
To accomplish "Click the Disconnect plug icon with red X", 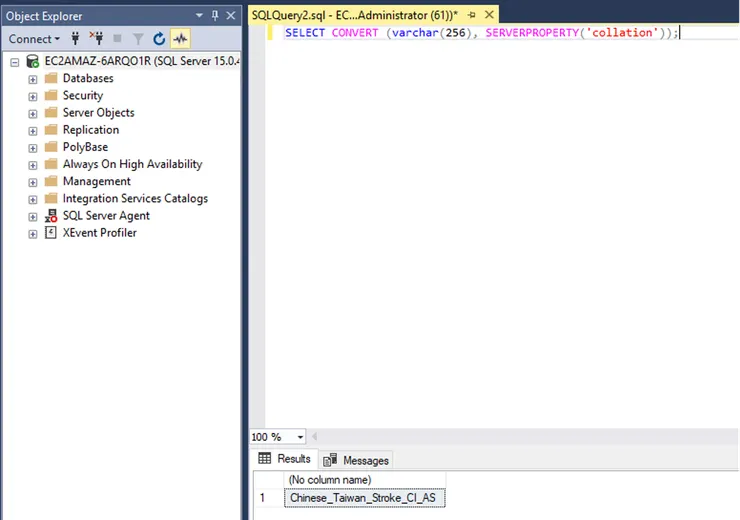I will 96,38.
